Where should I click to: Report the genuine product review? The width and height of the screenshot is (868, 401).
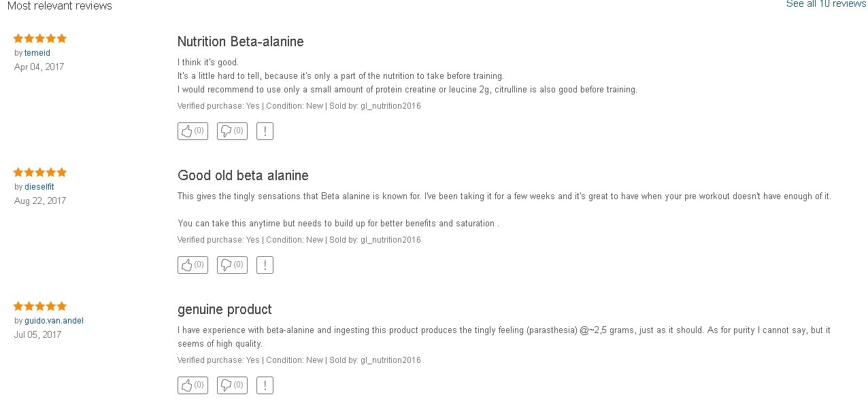(x=265, y=385)
